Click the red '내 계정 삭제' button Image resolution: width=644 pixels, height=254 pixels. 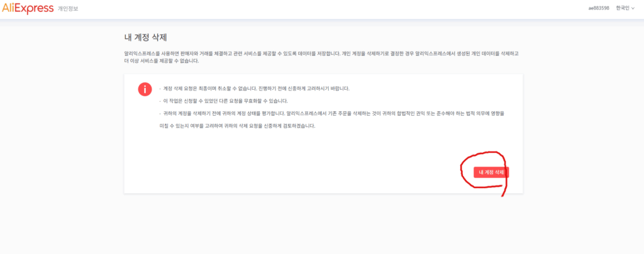pyautogui.click(x=491, y=172)
